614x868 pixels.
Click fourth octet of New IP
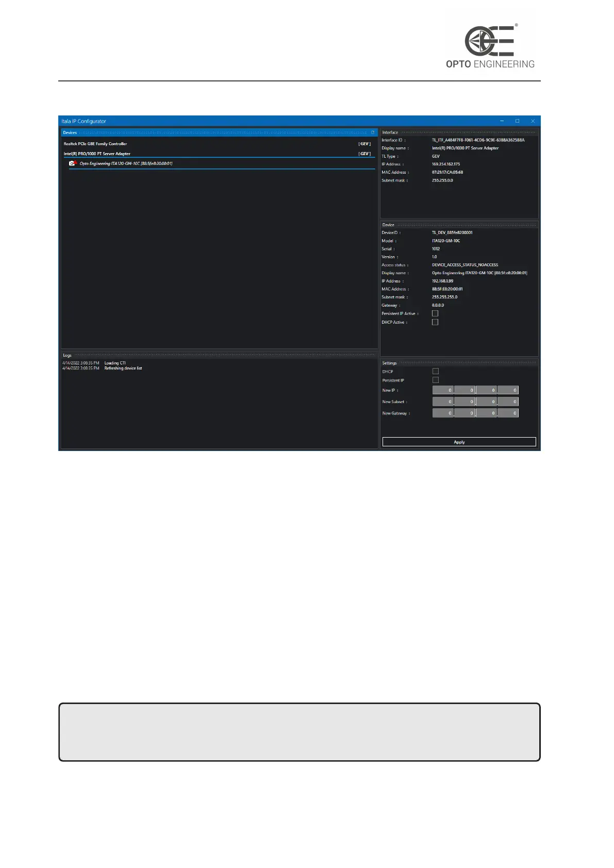point(508,390)
